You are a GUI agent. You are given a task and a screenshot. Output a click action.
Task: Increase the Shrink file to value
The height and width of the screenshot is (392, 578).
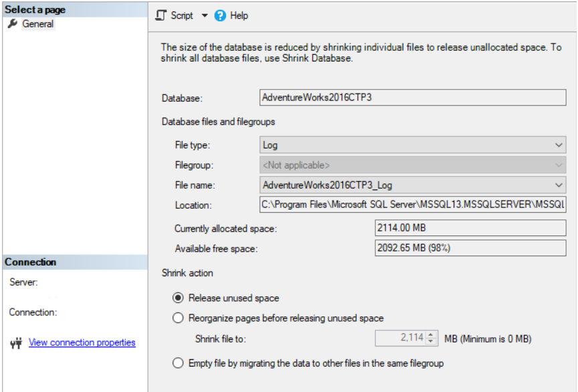click(431, 335)
